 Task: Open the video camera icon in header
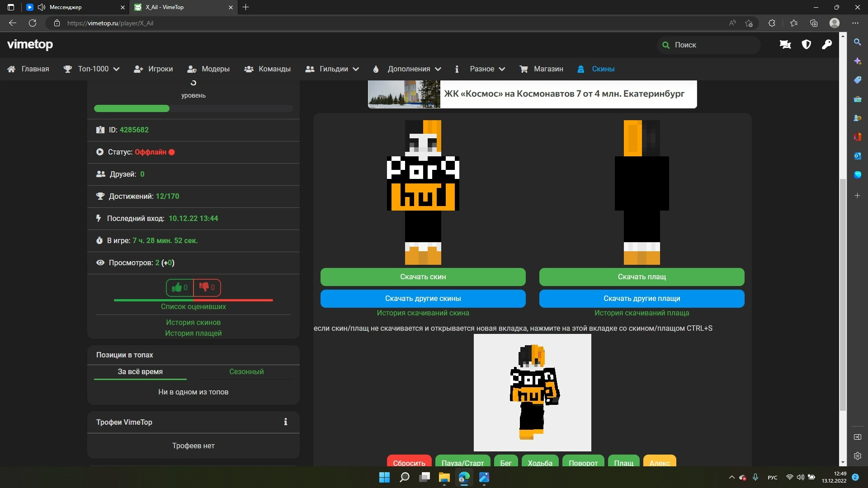tap(785, 44)
